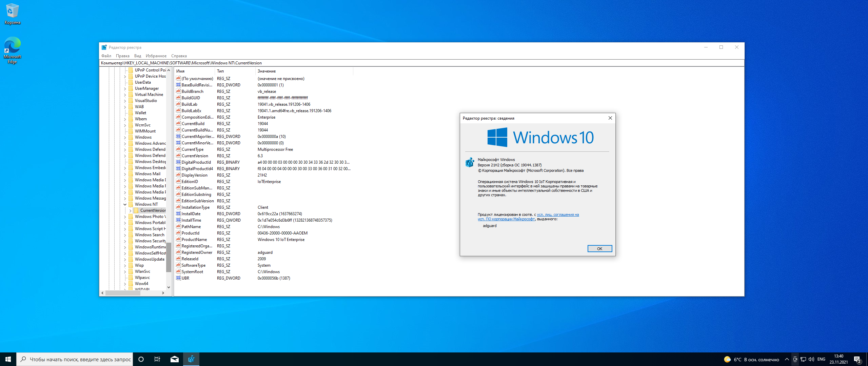868x366 pixels.
Task: Open the Microsoft Edge desktop shortcut
Action: point(12,50)
